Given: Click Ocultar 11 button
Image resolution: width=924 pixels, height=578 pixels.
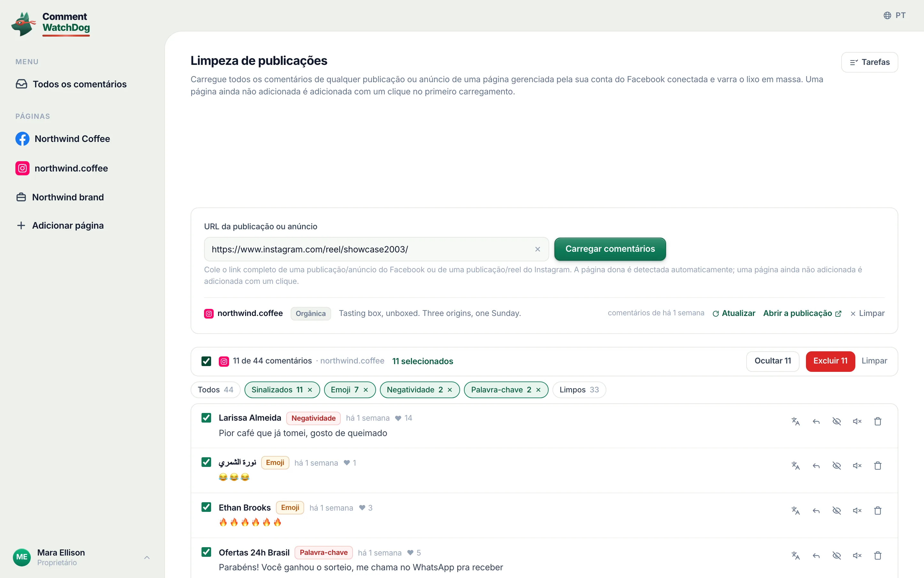Looking at the screenshot, I should pos(773,361).
